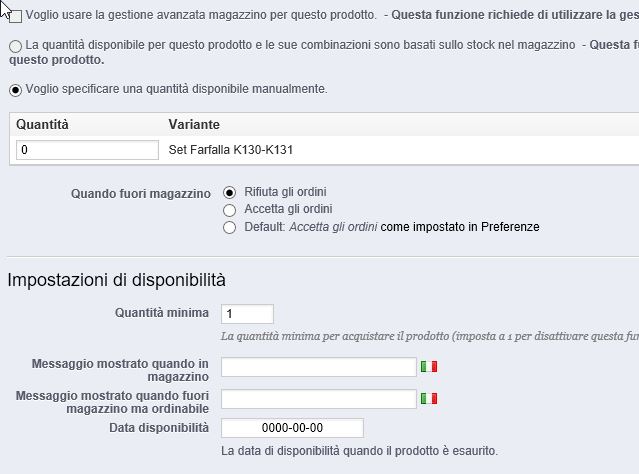Click the 'Variante' column header

click(x=194, y=124)
